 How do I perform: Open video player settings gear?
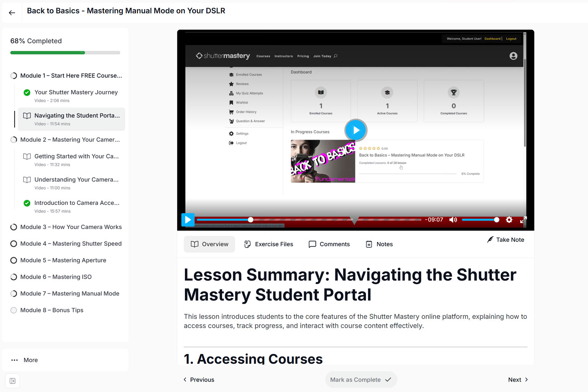509,220
